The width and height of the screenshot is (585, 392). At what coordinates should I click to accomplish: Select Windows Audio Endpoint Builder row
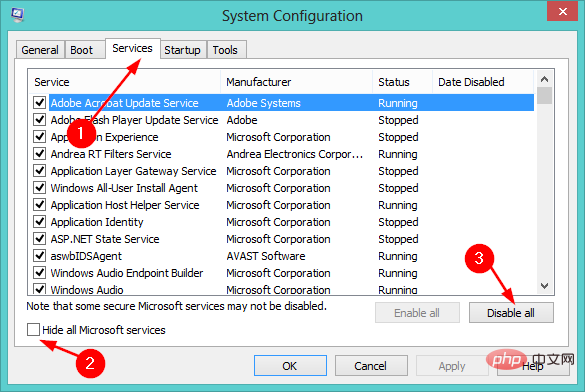281,273
